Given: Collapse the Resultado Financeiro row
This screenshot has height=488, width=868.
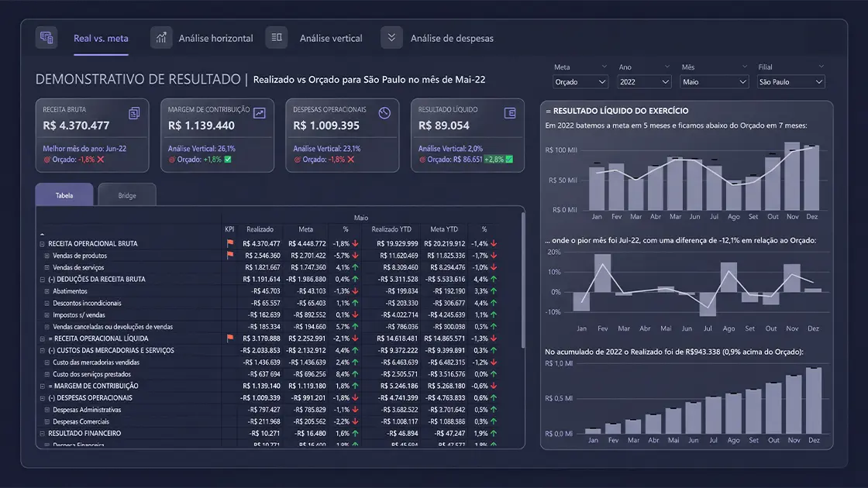Looking at the screenshot, I should [x=42, y=433].
